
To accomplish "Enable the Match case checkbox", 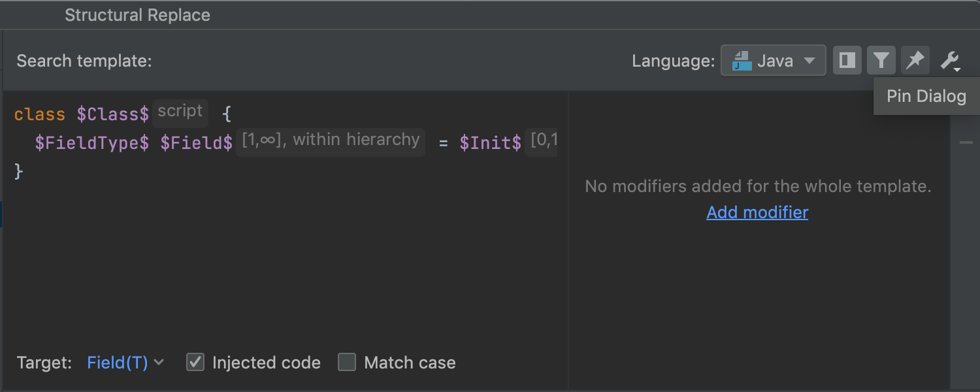I will pyautogui.click(x=347, y=362).
